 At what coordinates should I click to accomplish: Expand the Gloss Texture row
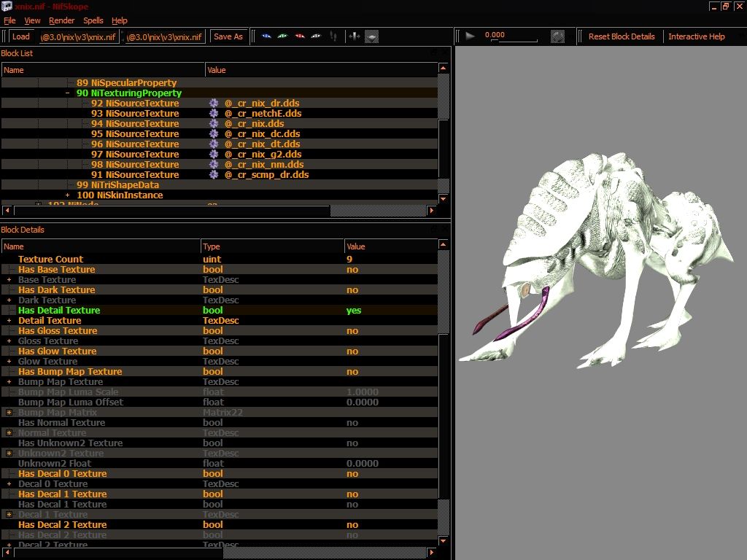pos(9,341)
